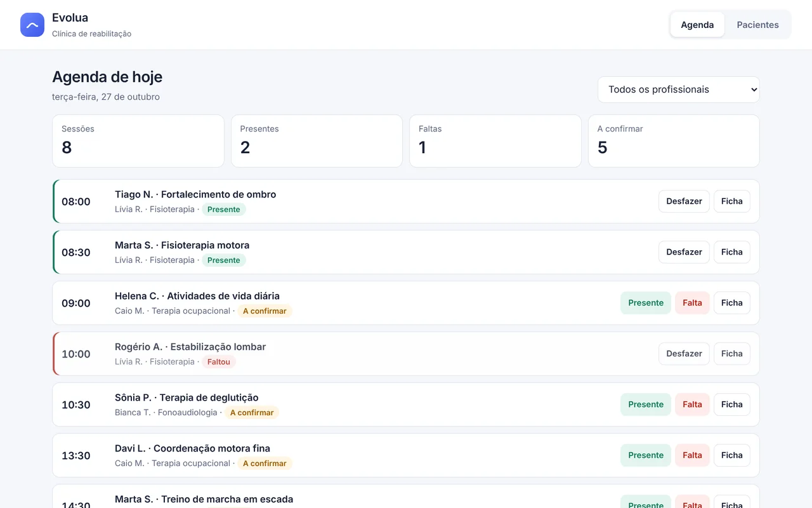The width and height of the screenshot is (812, 508).
Task: Click the Faltou status badge for Rogério A.
Action: (219, 362)
